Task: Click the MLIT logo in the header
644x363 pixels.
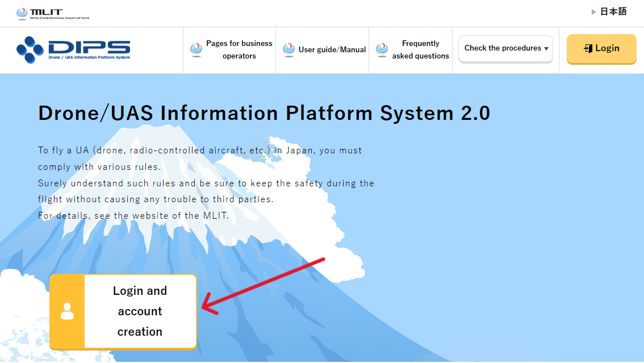Action: pyautogui.click(x=53, y=14)
